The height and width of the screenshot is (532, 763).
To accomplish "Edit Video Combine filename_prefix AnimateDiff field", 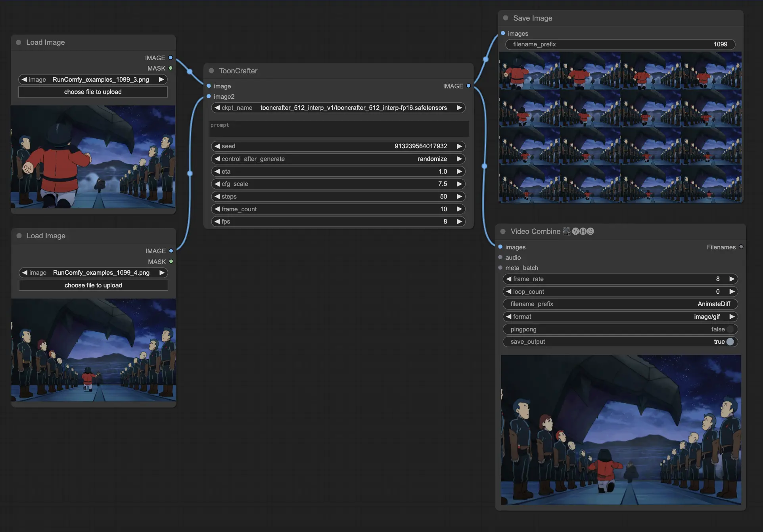I will 620,304.
